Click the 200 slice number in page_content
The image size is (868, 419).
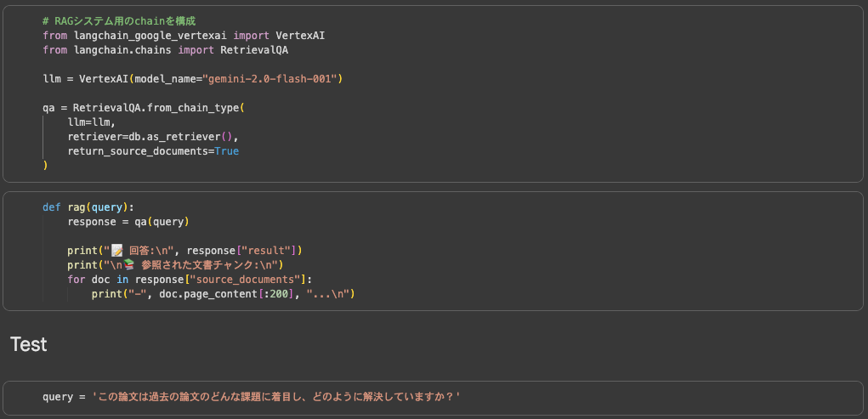coord(280,294)
